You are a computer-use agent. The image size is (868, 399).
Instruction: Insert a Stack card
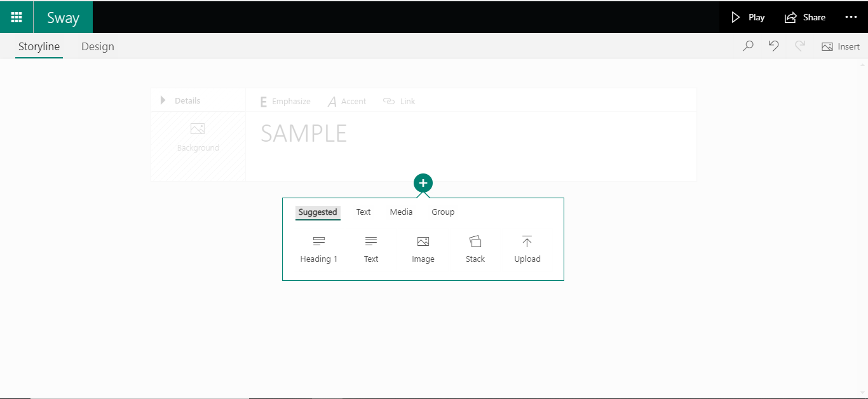pos(475,248)
